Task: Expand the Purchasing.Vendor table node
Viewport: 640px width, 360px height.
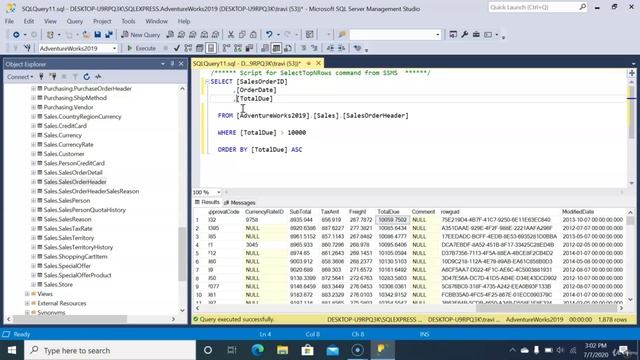Action: point(33,107)
